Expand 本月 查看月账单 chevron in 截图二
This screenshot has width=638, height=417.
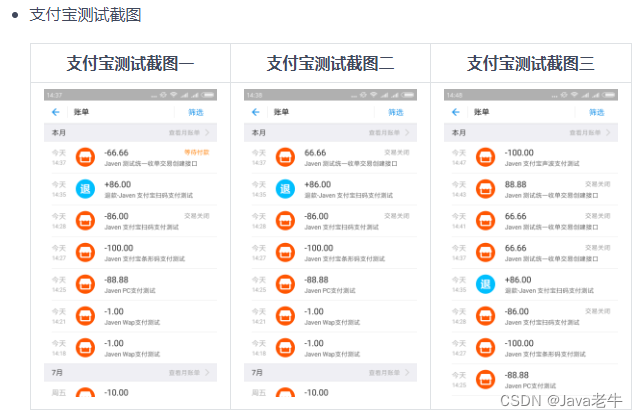point(407,133)
